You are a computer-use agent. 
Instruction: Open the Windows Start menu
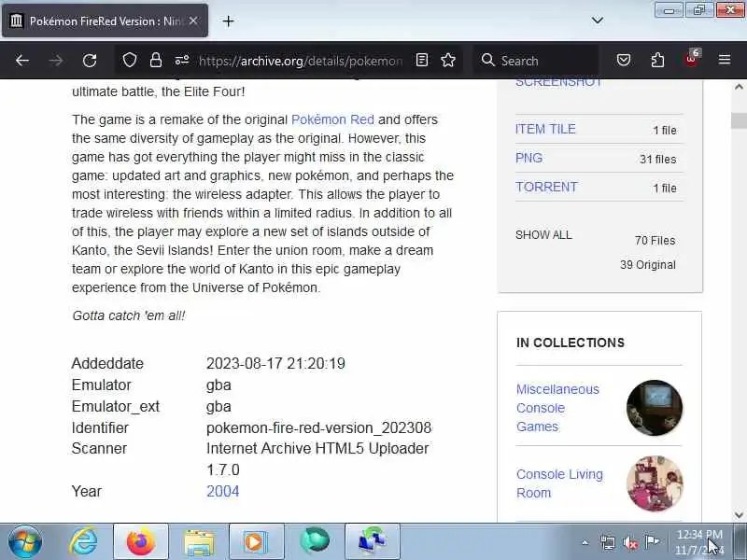(x=25, y=541)
